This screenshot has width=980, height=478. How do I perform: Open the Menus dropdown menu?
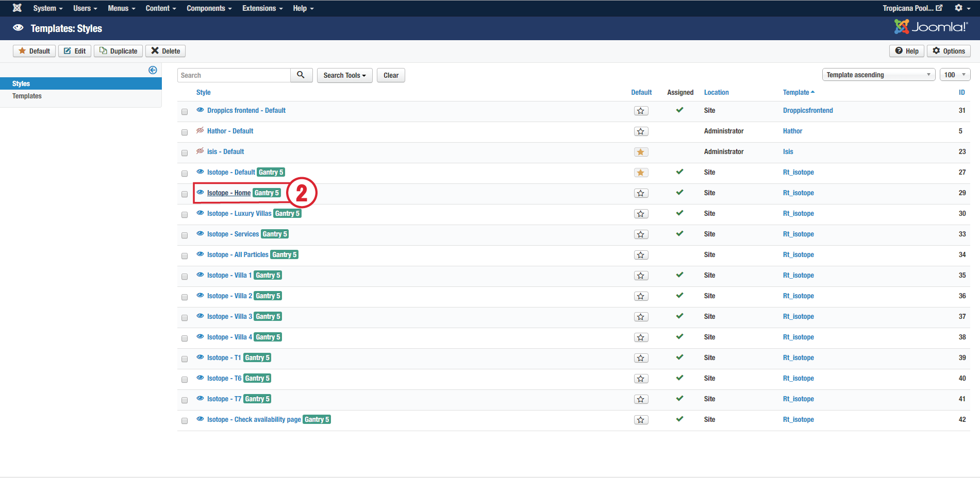pos(122,8)
